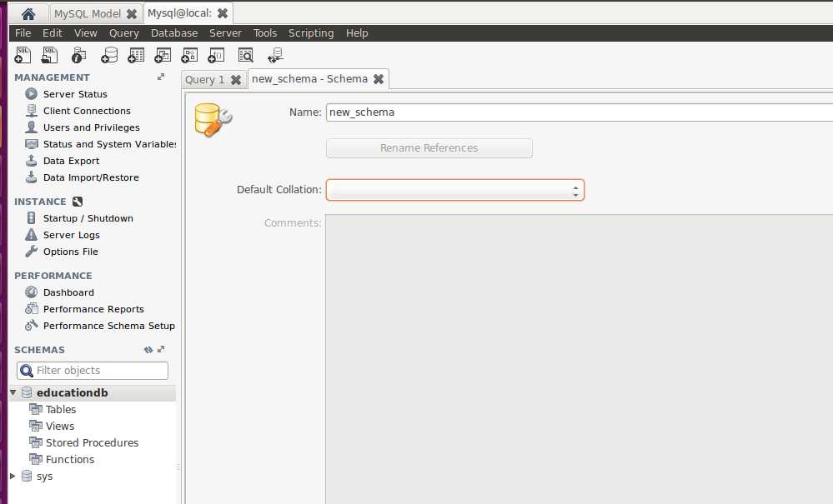Image resolution: width=833 pixels, height=504 pixels.
Task: Close the new_schema - Schema tab
Action: [379, 79]
